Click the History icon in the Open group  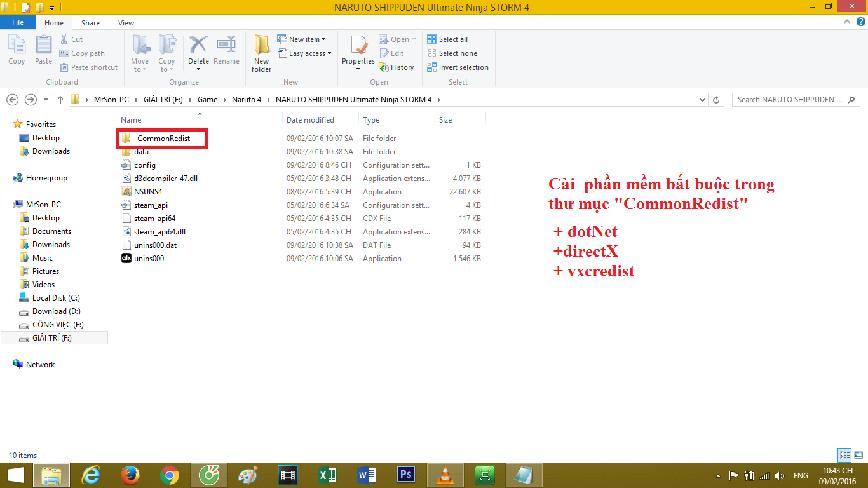click(x=384, y=67)
